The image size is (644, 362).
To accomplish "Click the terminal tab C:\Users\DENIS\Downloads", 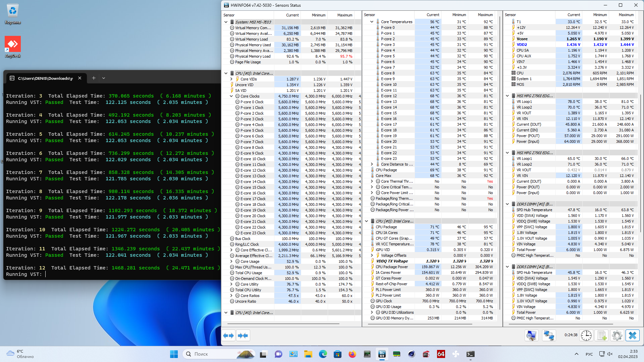I will (45, 78).
